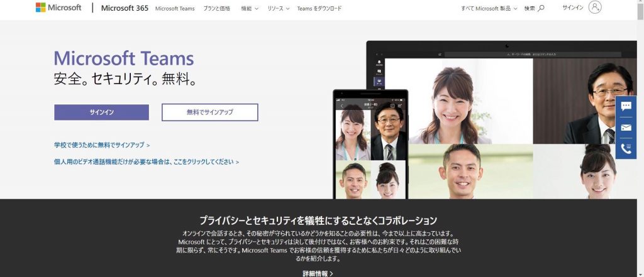644x277 pixels.
Task: Click the envelope email contact icon
Action: click(626, 128)
